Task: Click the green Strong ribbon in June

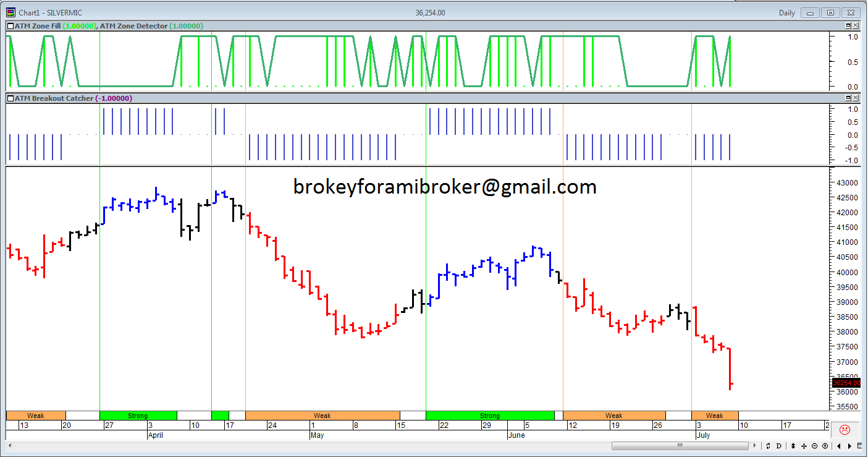Action: tap(490, 416)
